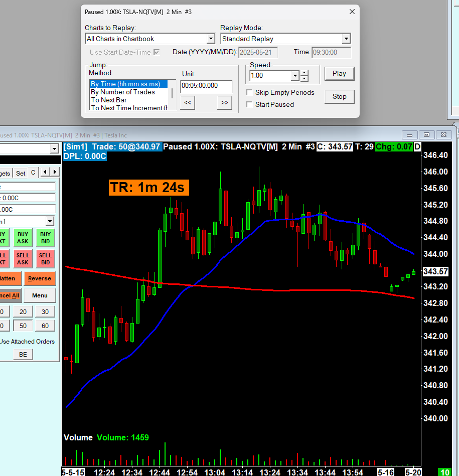Close the replay control dialog
The height and width of the screenshot is (476, 459).
[352, 12]
